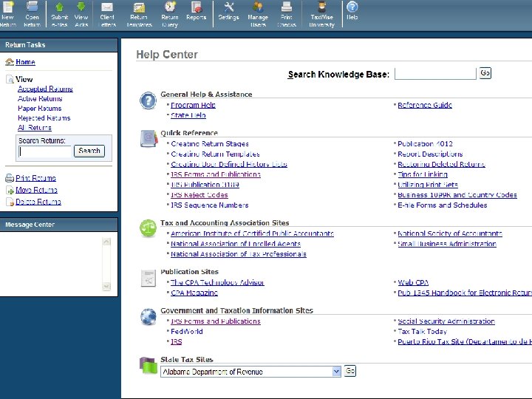The width and height of the screenshot is (532, 399).
Task: Open Accepted Returns link
Action: tap(45, 89)
